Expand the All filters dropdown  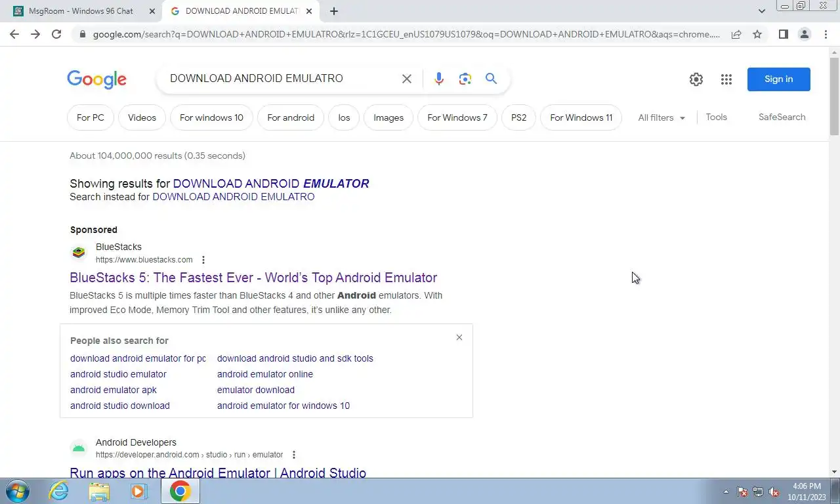[661, 117]
